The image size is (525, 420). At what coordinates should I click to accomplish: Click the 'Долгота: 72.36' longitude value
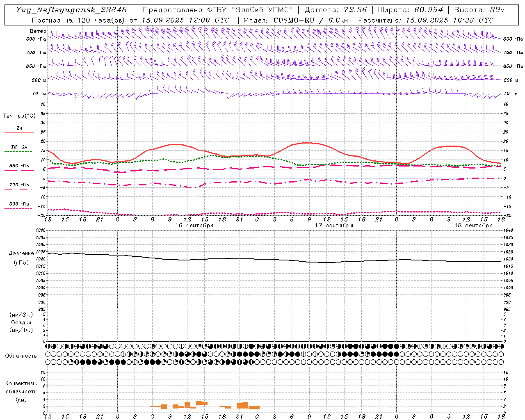pyautogui.click(x=336, y=10)
